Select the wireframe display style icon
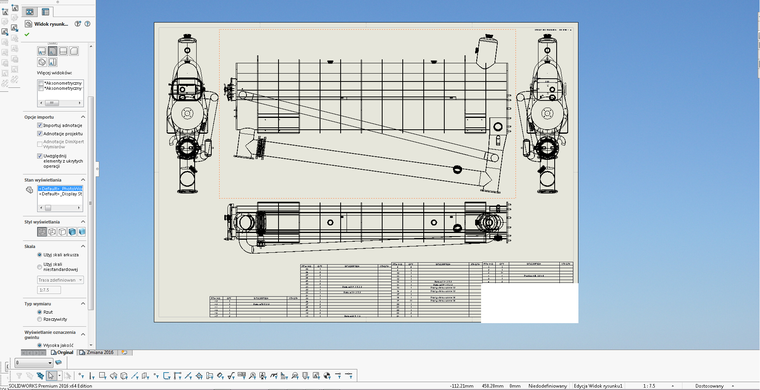 (42, 232)
